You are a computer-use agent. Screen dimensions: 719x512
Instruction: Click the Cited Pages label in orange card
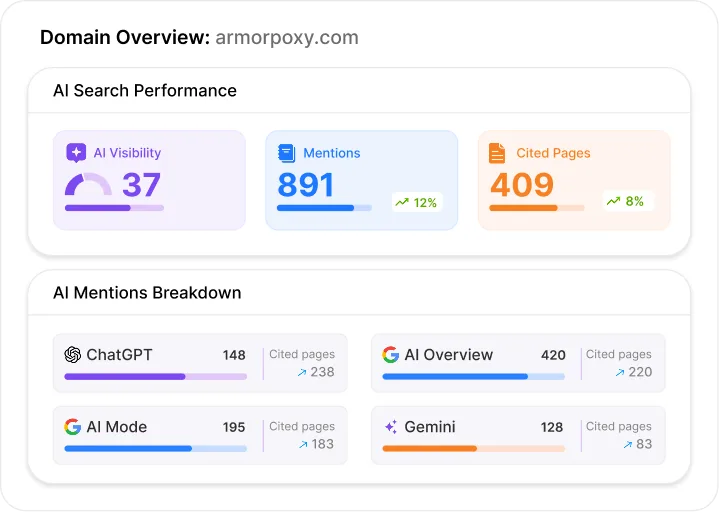[553, 153]
